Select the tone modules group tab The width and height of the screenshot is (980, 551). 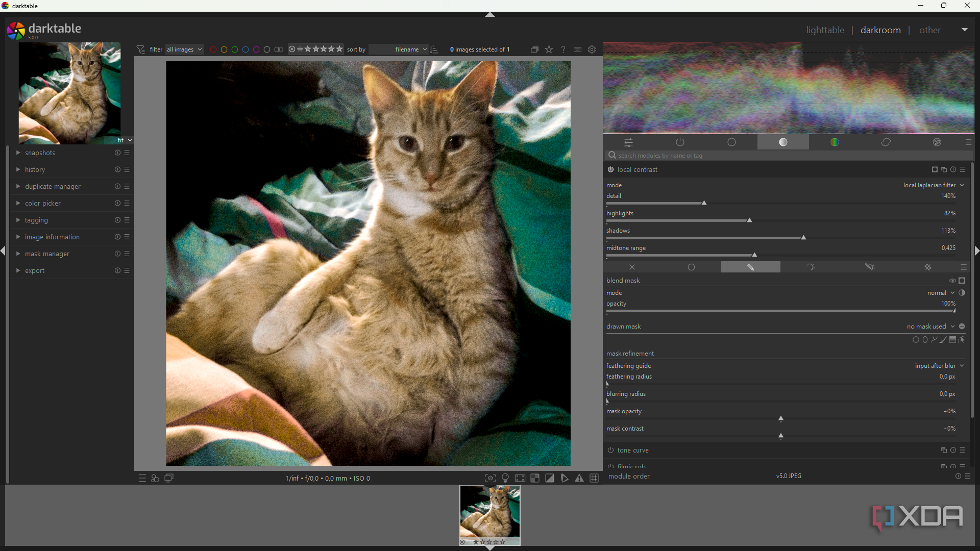[783, 142]
